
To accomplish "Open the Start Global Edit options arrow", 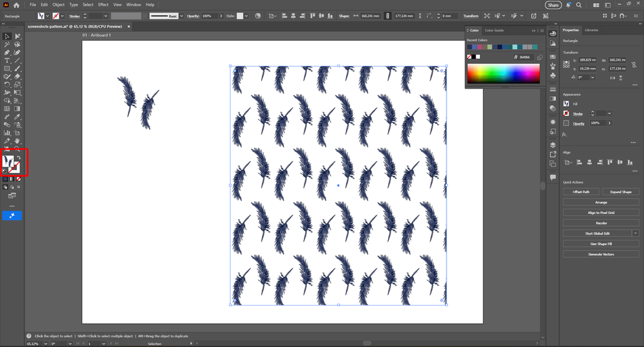I will 635,233.
